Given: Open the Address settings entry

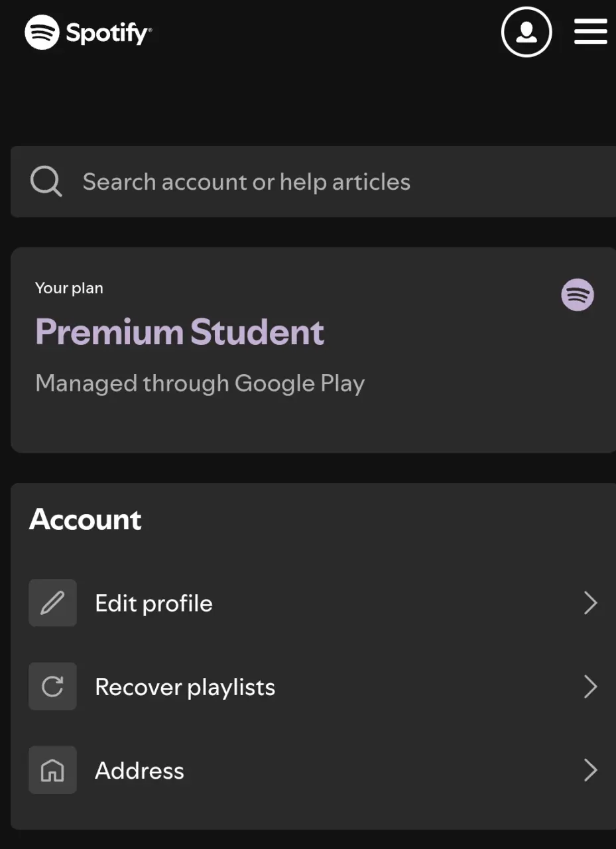Looking at the screenshot, I should [313, 770].
